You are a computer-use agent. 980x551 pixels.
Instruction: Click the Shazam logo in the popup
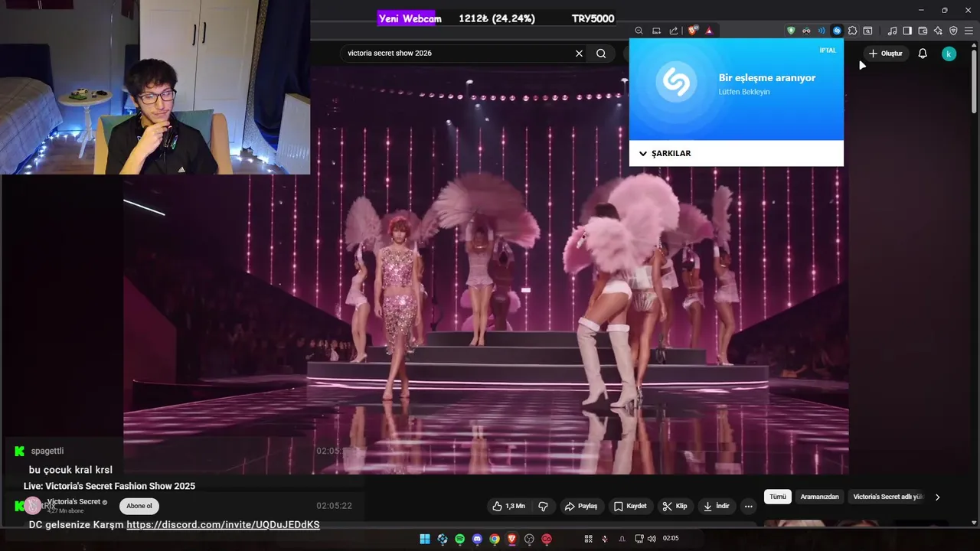(x=676, y=82)
